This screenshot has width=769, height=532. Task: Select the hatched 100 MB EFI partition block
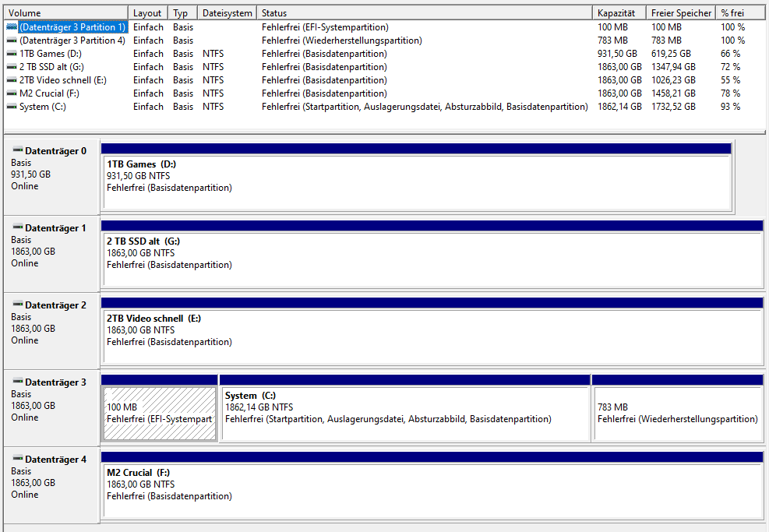[160, 408]
